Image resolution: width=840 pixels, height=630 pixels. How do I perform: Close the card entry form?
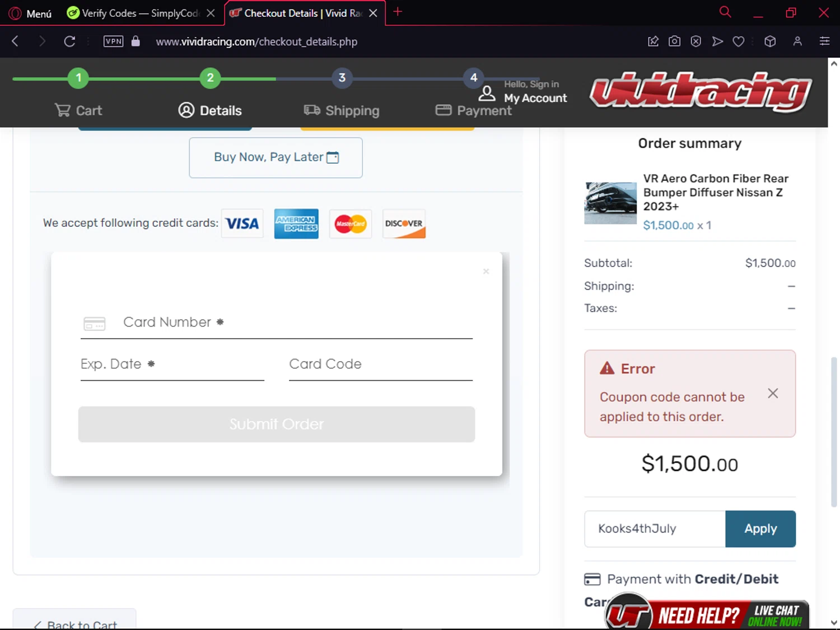pyautogui.click(x=486, y=271)
